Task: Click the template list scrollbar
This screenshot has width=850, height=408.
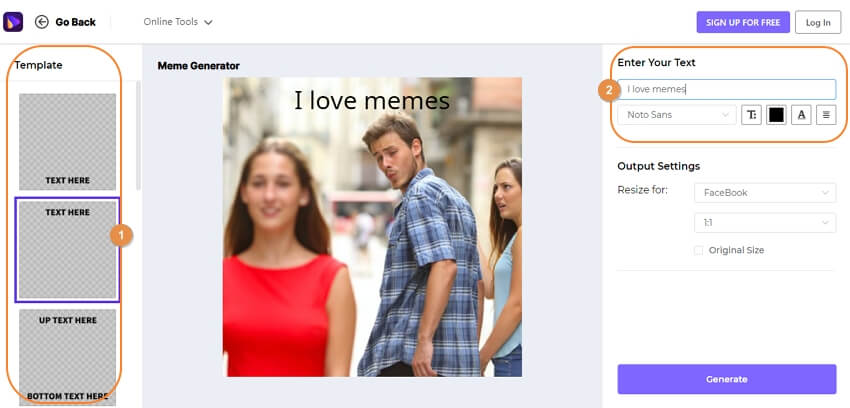Action: pyautogui.click(x=138, y=135)
